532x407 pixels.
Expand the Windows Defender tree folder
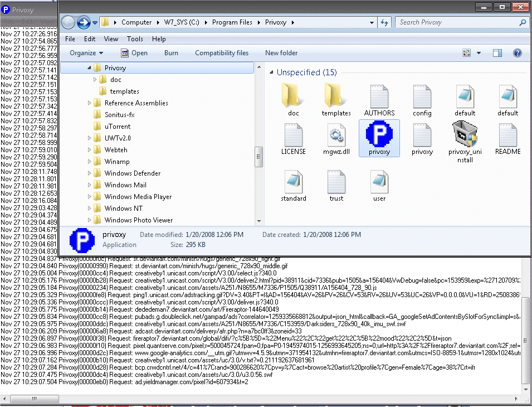pos(89,173)
